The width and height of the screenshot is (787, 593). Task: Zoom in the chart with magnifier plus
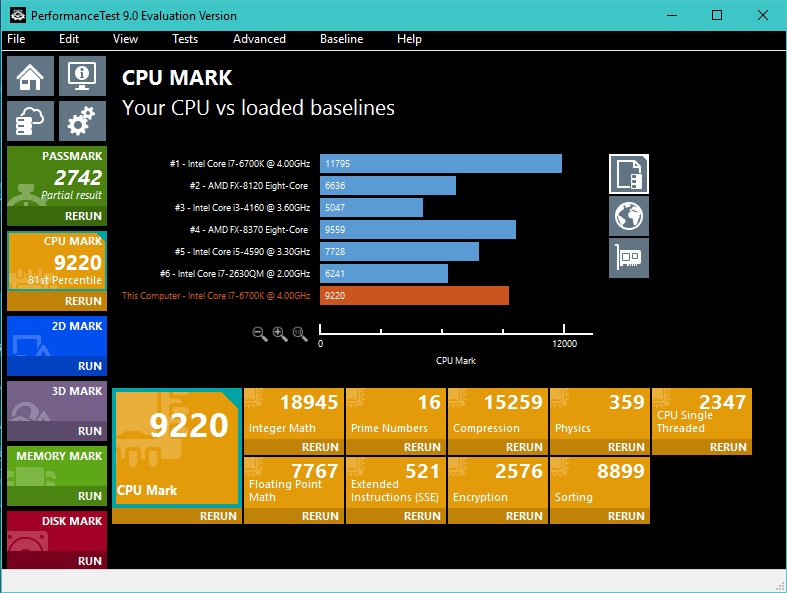280,334
